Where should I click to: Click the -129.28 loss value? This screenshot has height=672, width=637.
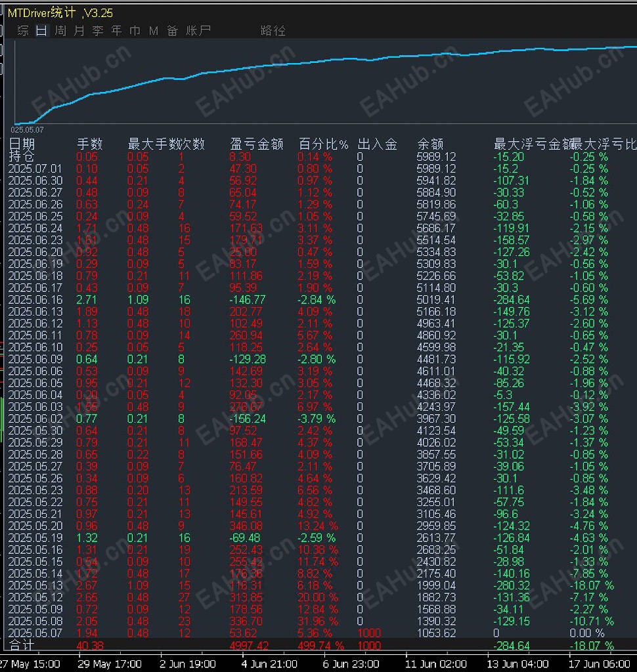tap(248, 359)
